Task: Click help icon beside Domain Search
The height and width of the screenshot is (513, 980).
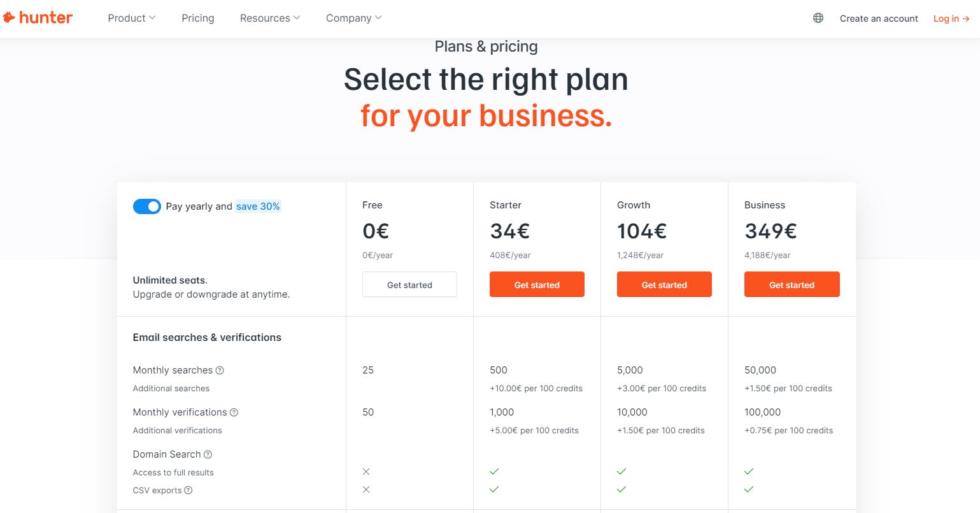Action: click(x=208, y=454)
